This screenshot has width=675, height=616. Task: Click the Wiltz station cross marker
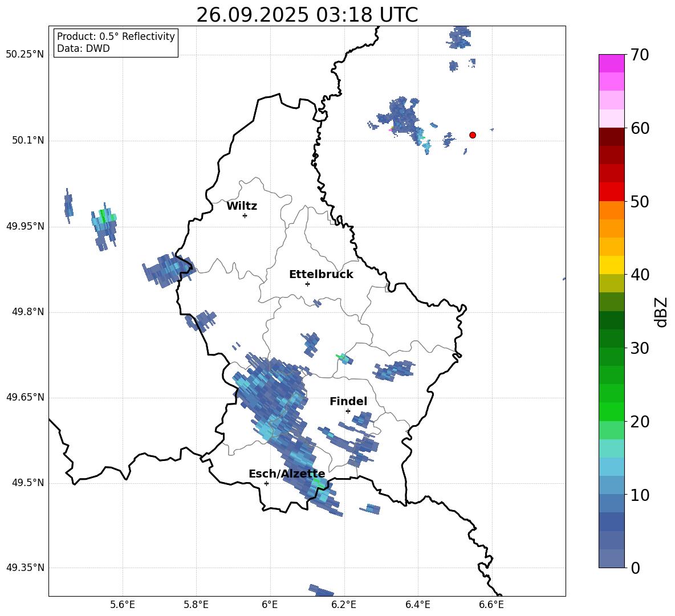tap(245, 215)
